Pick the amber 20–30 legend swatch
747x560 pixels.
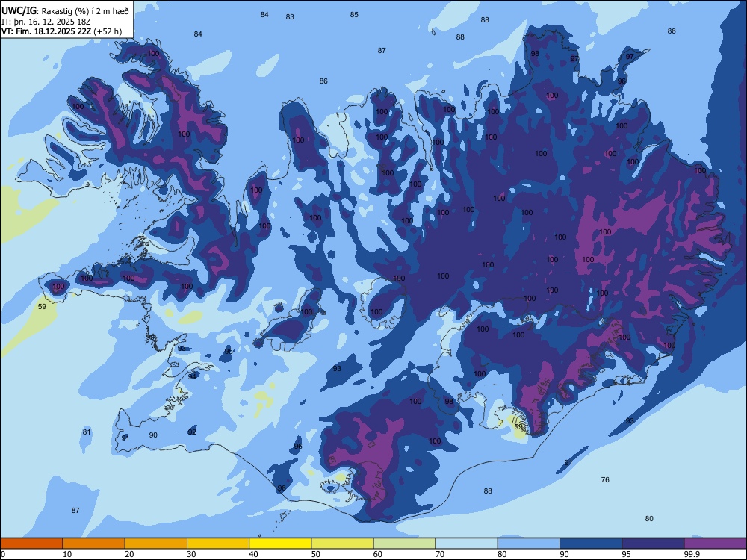156,544
